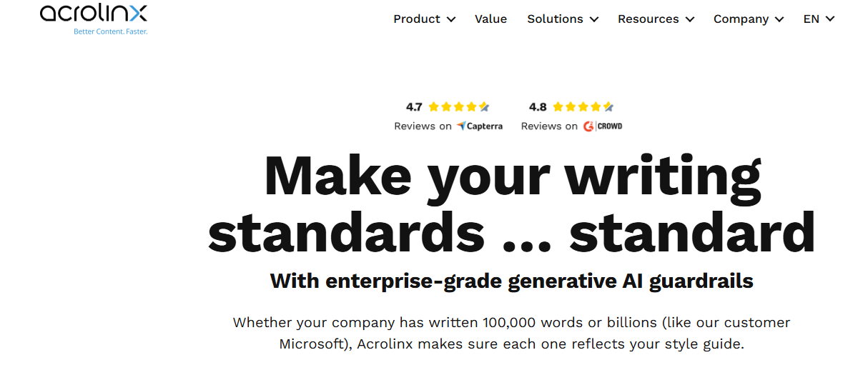868x385 pixels.
Task: Open the EN language selector chevron
Action: [830, 19]
